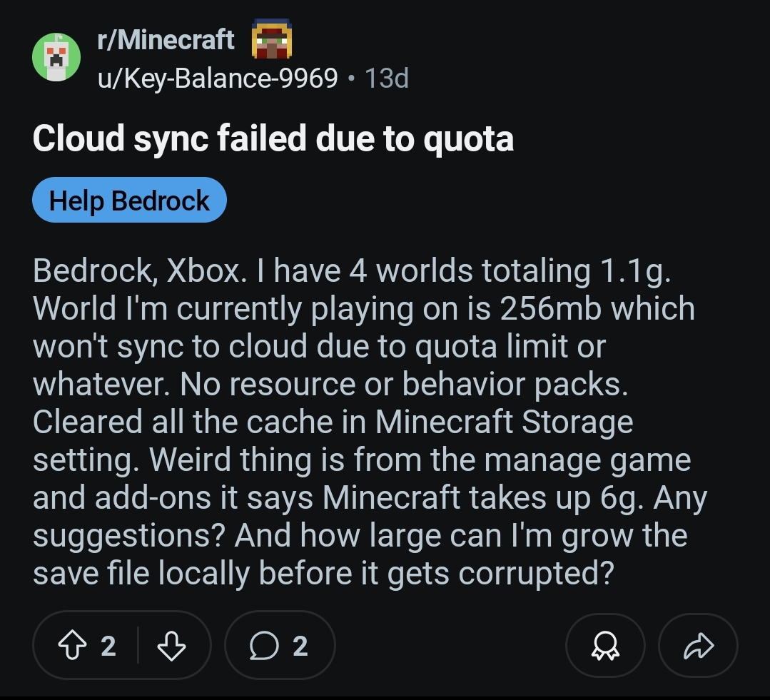This screenshot has width=770, height=700.
Task: Share the post using arrow icon
Action: pos(697,646)
